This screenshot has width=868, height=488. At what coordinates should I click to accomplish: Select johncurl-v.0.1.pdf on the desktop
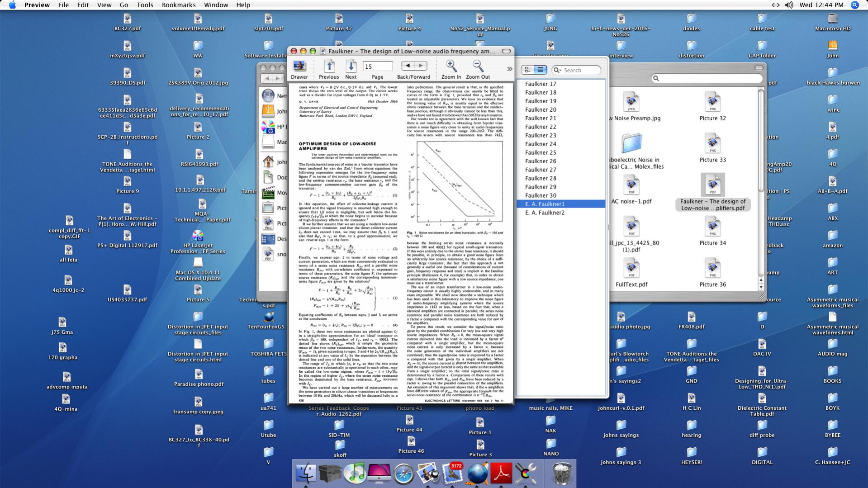tap(621, 402)
